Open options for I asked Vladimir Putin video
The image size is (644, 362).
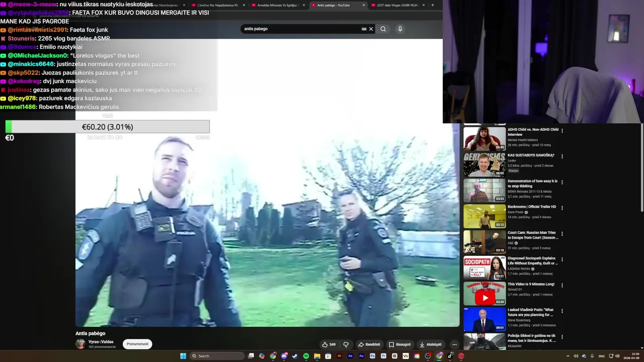[x=562, y=311]
